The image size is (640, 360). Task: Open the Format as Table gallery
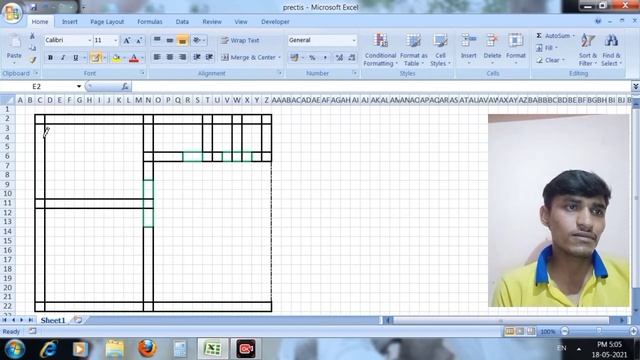coord(413,50)
